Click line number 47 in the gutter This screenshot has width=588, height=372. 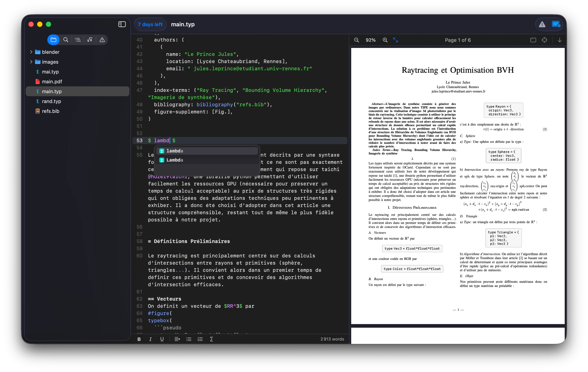pyautogui.click(x=139, y=90)
